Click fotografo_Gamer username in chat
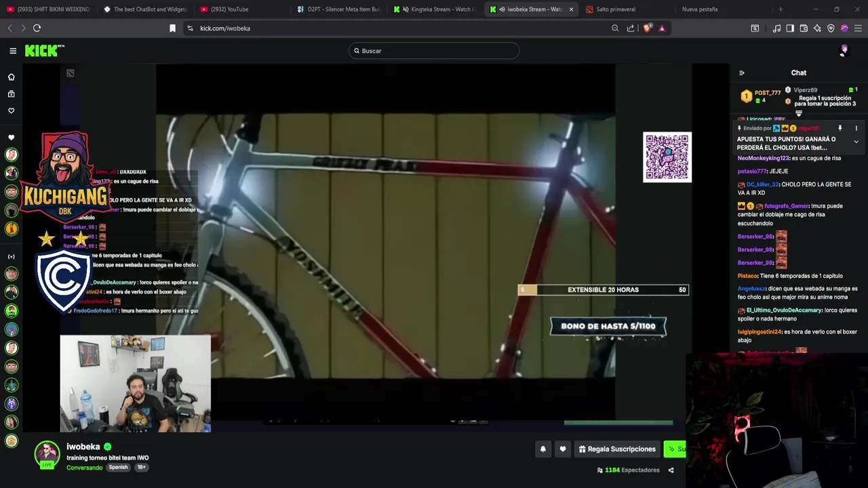The image size is (868, 488). (x=787, y=206)
